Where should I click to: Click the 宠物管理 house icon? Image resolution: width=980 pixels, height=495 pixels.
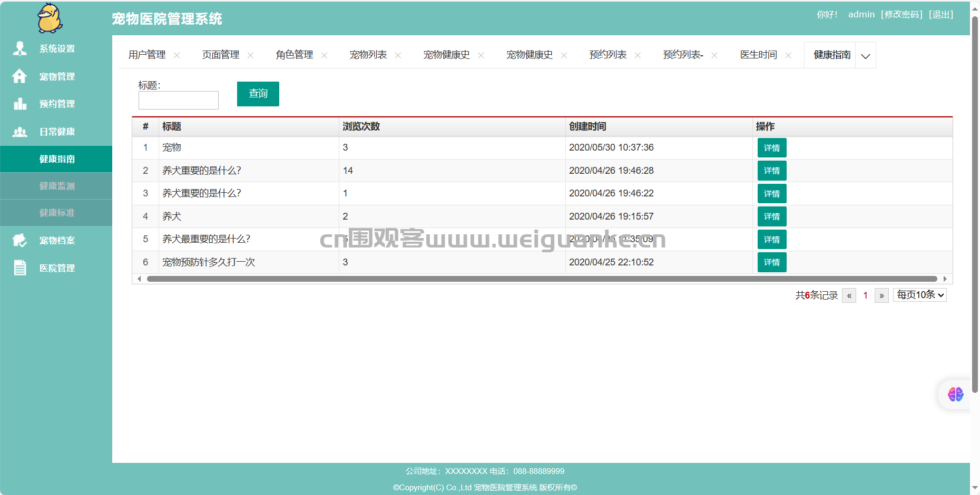click(19, 76)
